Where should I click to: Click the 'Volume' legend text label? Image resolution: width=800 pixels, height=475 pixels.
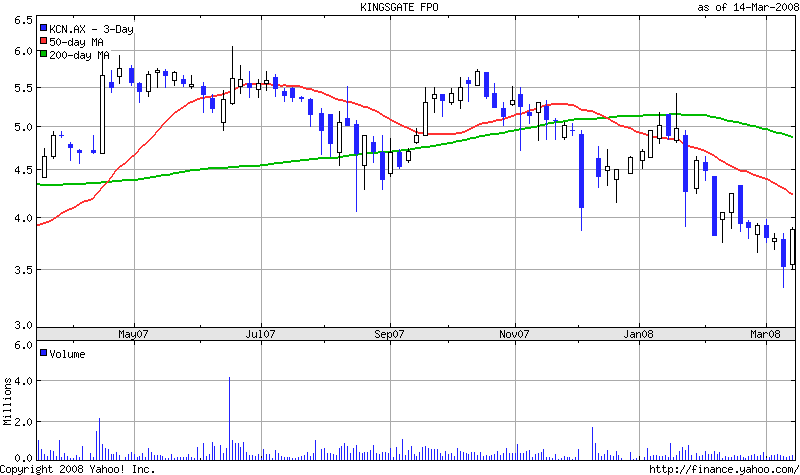[x=67, y=353]
